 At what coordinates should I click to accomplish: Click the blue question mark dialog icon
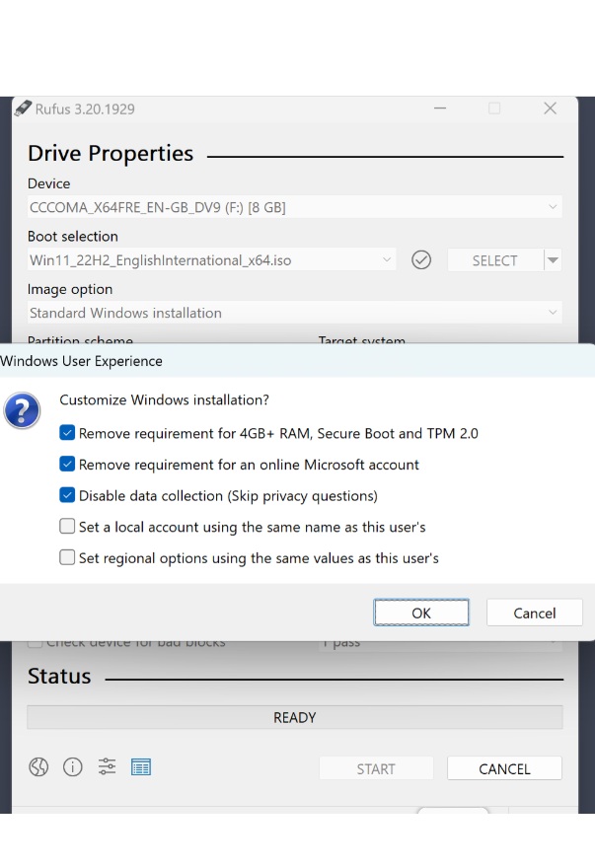tap(22, 410)
